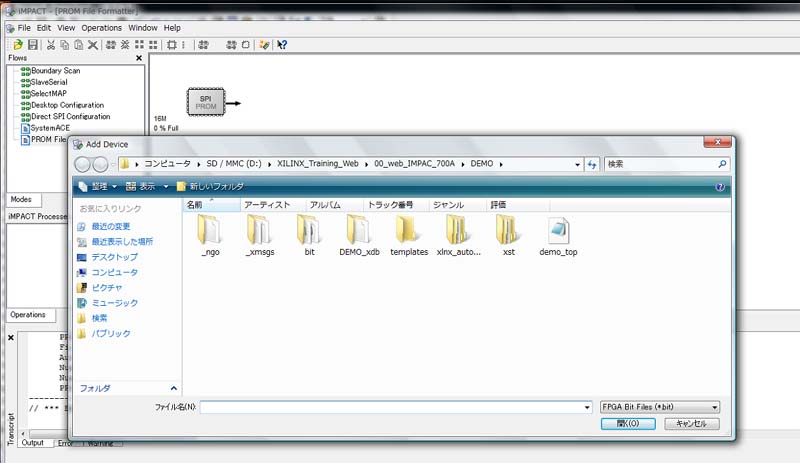The height and width of the screenshot is (463, 800).
Task: Open FPGA Bit Files (*.bit) type dropdown
Action: click(660, 407)
